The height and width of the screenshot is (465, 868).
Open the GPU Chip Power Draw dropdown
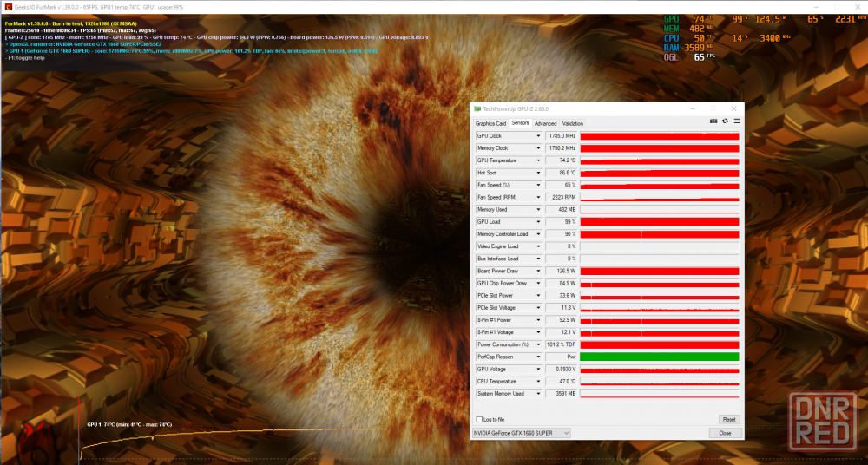click(x=537, y=284)
